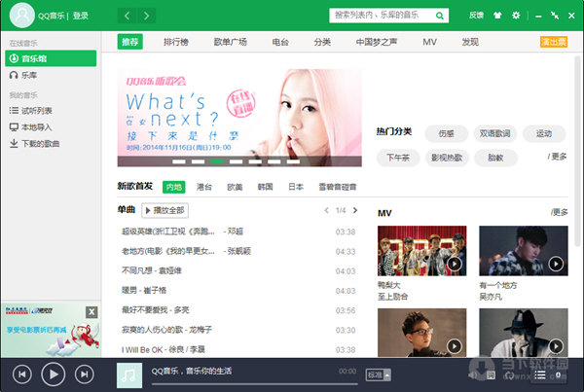Select the 韩国 new songs filter

pyautogui.click(x=265, y=187)
